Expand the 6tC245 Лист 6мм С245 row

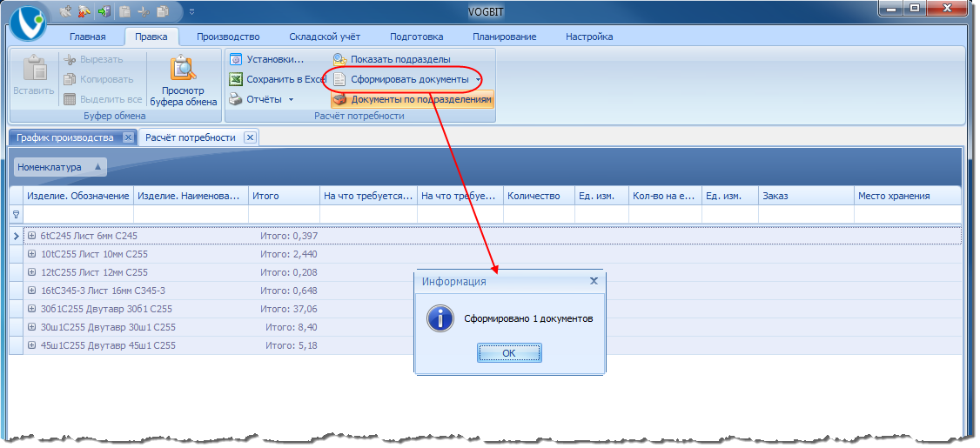click(32, 236)
